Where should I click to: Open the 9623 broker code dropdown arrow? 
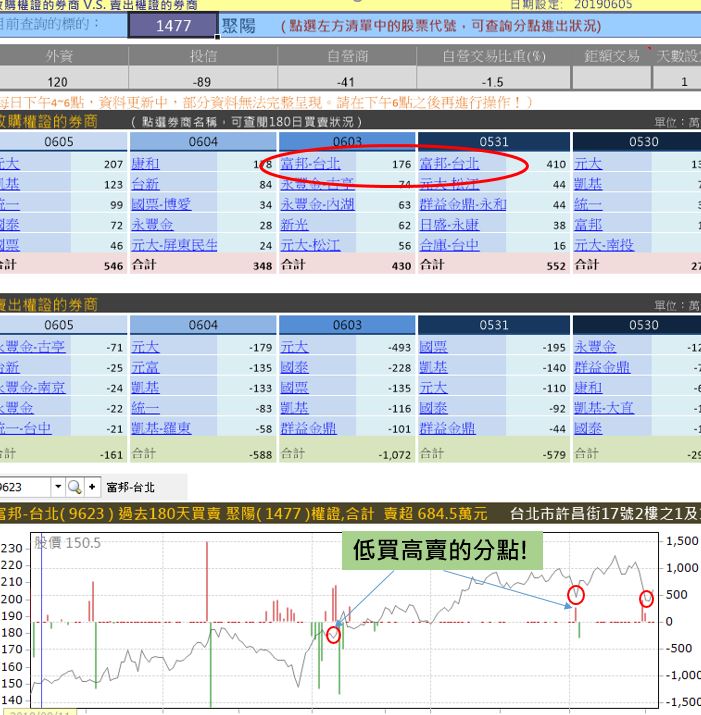[58, 487]
